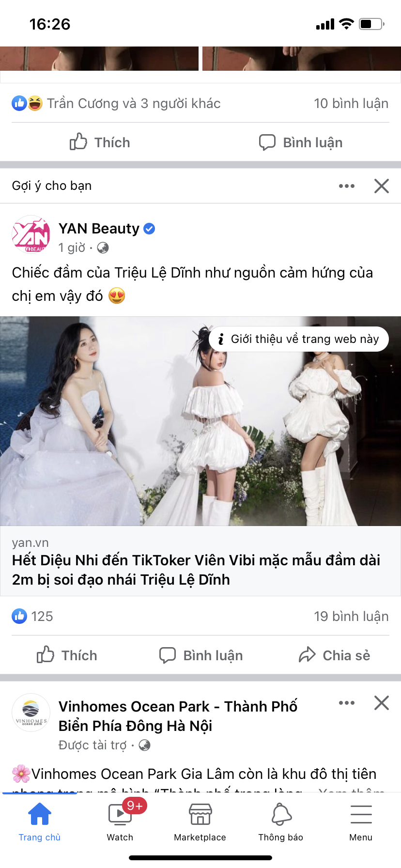Open the yan.vn article headline link
Image resolution: width=401 pixels, height=868 pixels.
(x=196, y=570)
